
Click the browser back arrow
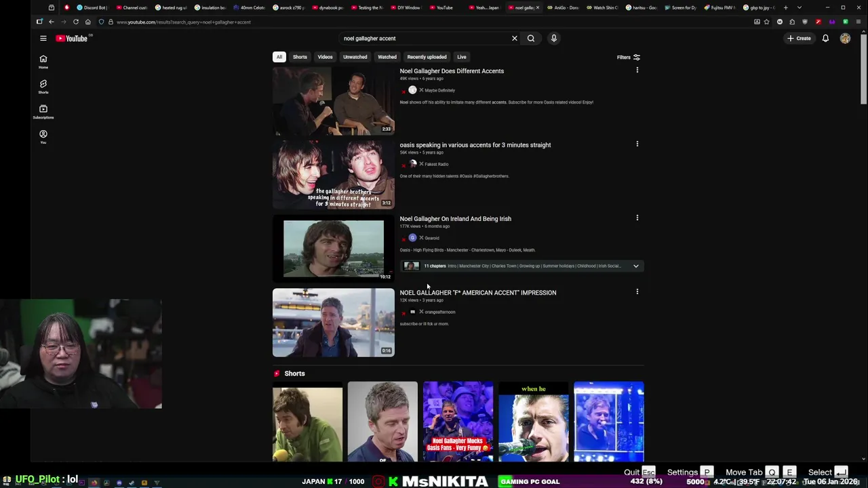[51, 22]
